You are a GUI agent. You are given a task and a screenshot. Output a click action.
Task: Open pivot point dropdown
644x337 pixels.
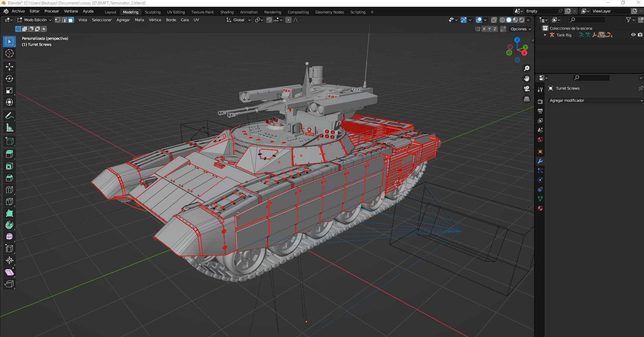259,20
